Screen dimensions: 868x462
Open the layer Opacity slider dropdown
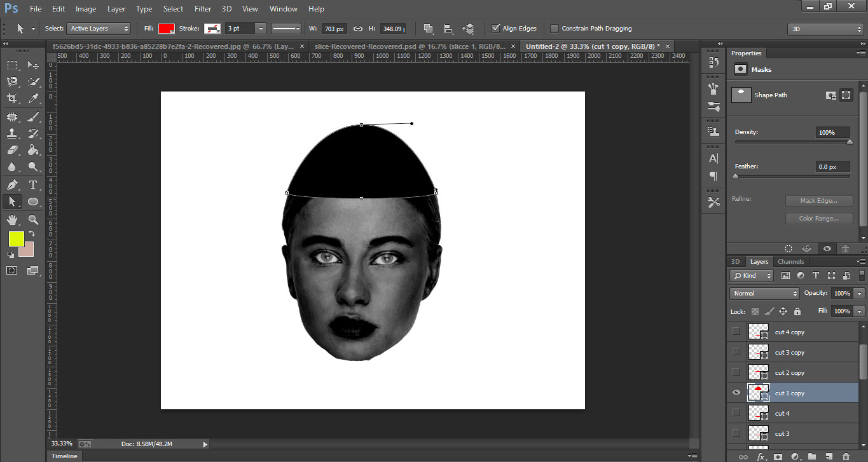(x=860, y=294)
